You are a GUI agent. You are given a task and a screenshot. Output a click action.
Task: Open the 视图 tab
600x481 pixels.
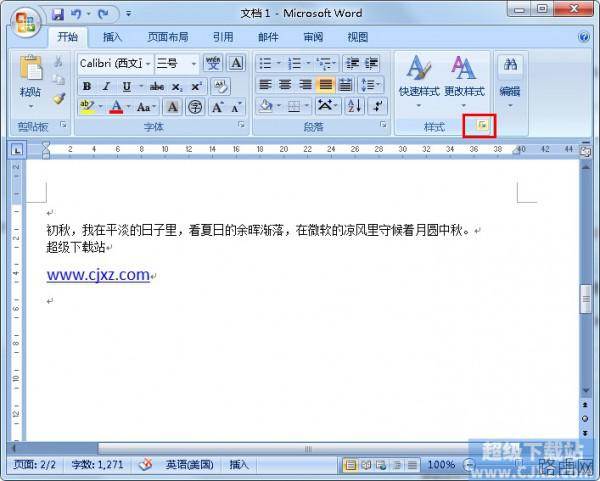click(x=357, y=37)
